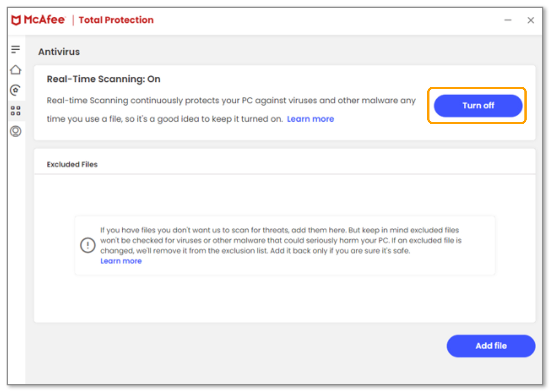Open the account profile section
This screenshot has width=550, height=392.
pos(16,132)
